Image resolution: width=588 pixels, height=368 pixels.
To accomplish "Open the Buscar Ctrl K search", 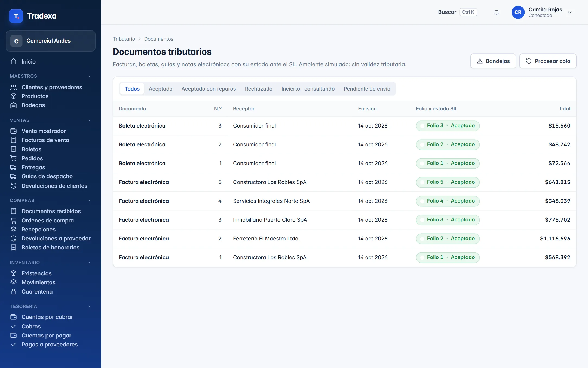I will [x=457, y=12].
